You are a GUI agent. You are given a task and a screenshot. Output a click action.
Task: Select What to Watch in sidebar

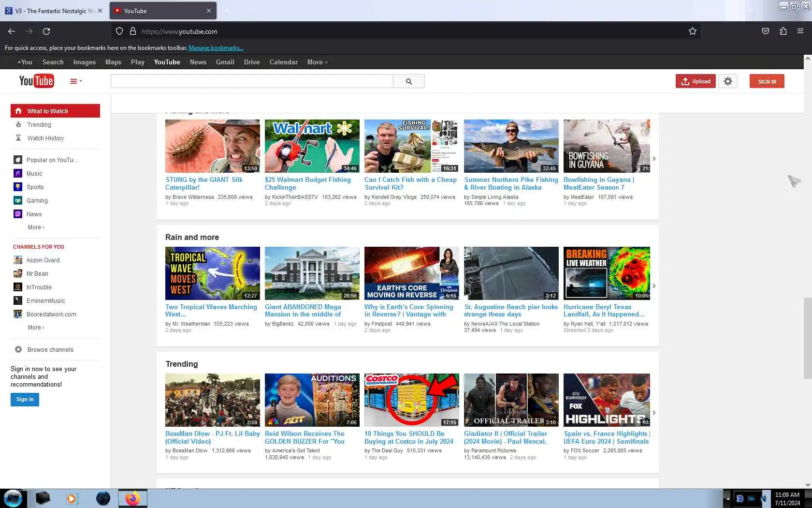pos(55,111)
